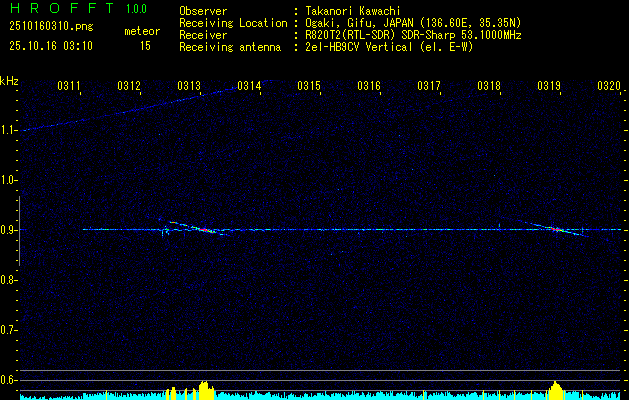Click the version number 1.0.0

tap(136, 9)
